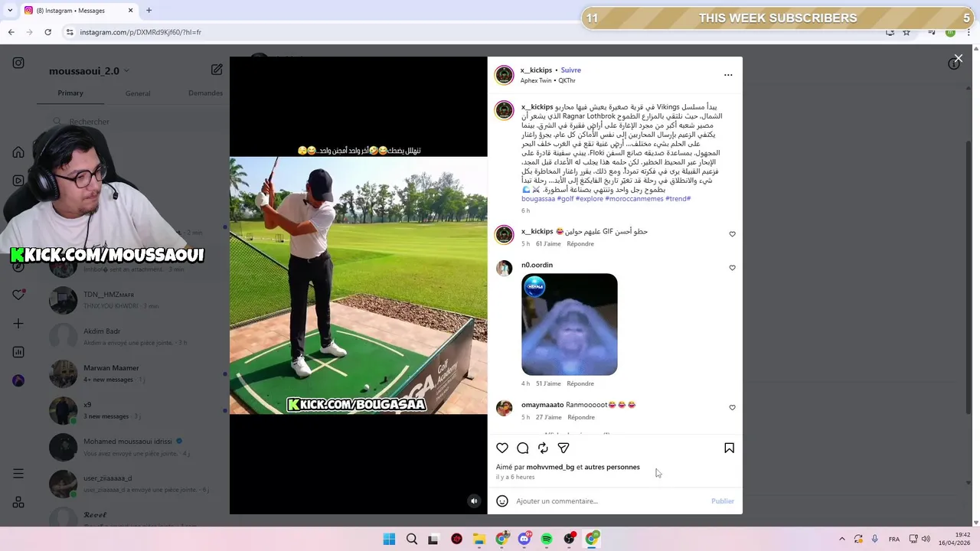Open the #moroccanmemes hashtag
980x551 pixels.
pos(634,199)
